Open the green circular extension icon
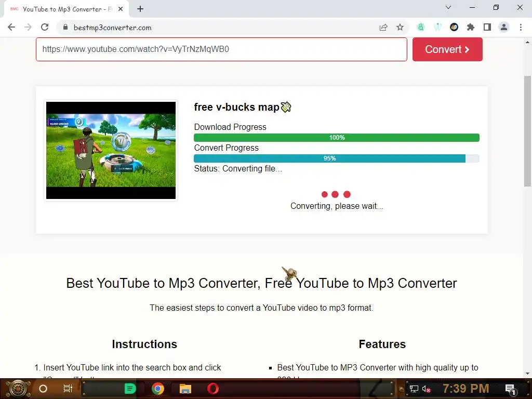This screenshot has height=399, width=532. (x=421, y=28)
